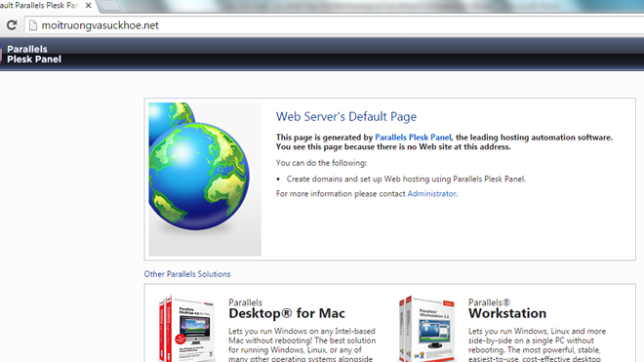
Task: Click the Parallels Plesk Panel header logo
Action: pyautogui.click(x=31, y=55)
